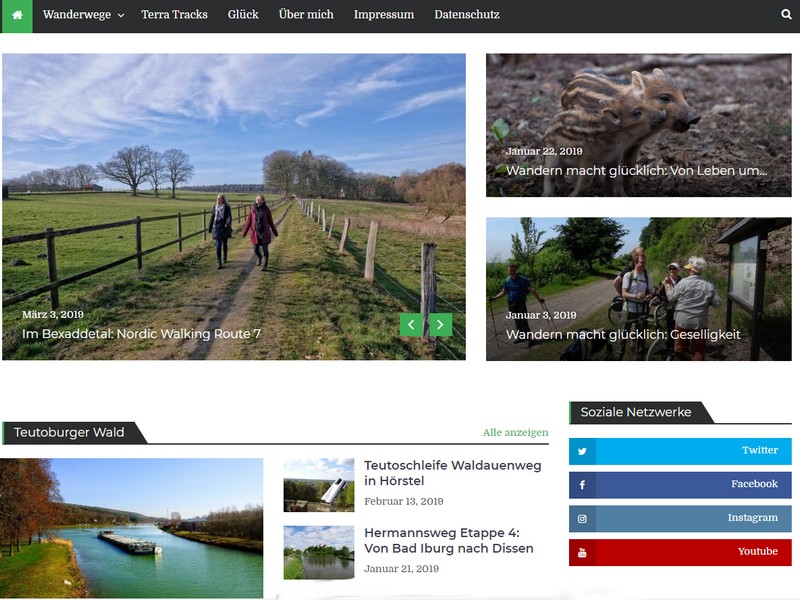
Task: Open the search magnifier icon
Action: coord(786,14)
